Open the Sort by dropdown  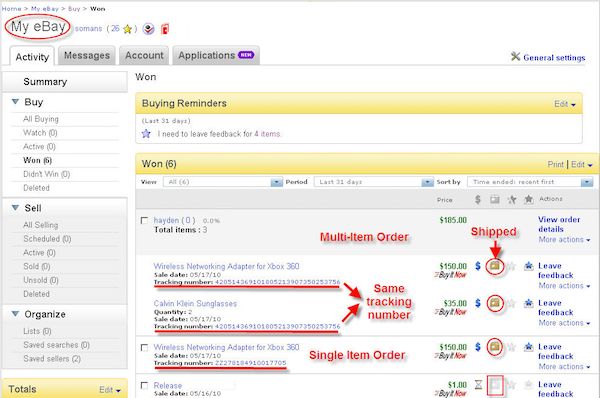click(530, 182)
